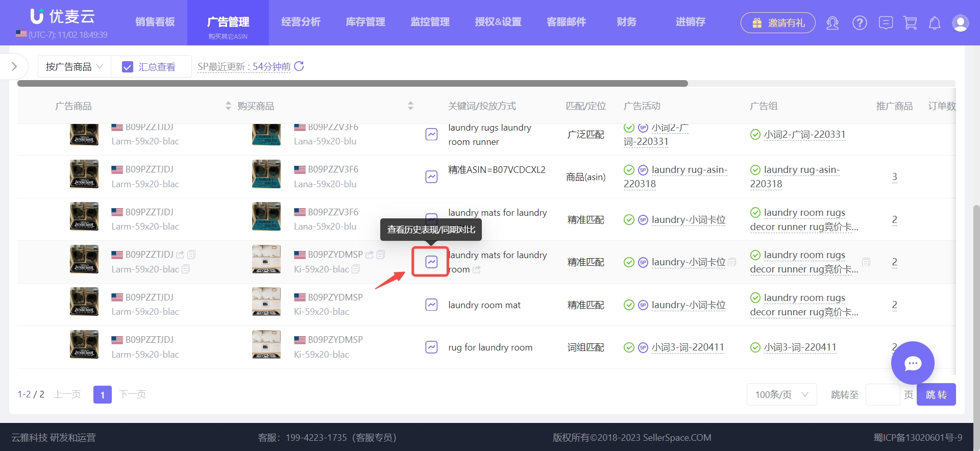Open the help question mark icon
The height and width of the screenshot is (451, 980).
tap(860, 23)
